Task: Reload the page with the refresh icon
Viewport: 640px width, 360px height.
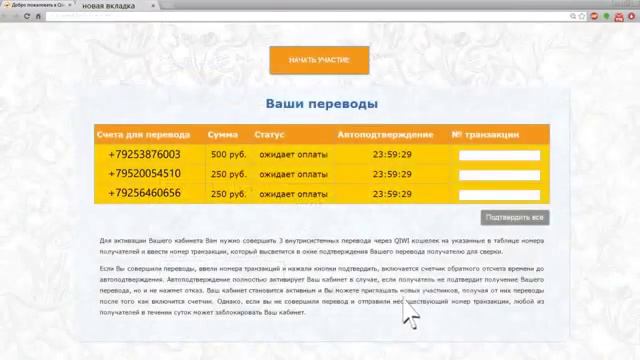Action: (27, 16)
